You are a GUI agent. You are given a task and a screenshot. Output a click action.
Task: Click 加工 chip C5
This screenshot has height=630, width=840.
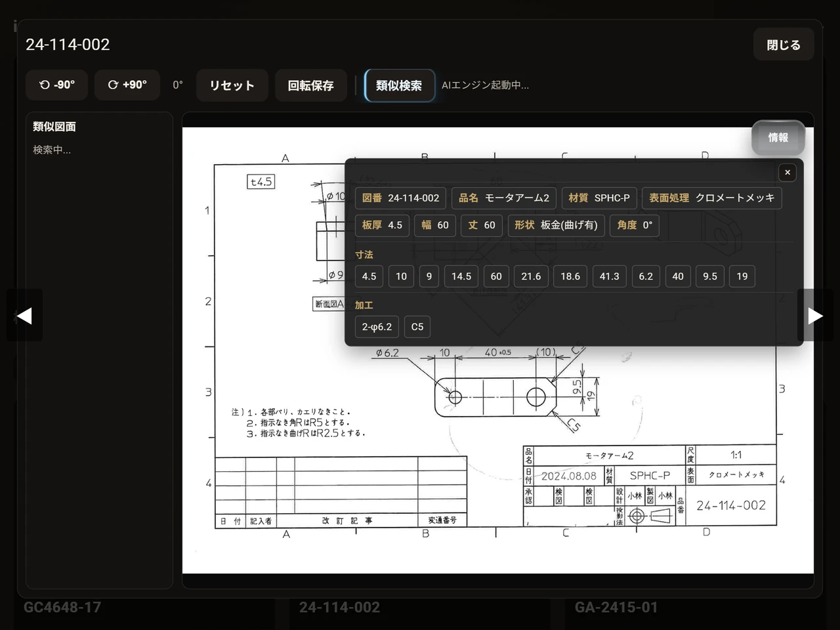[417, 327]
